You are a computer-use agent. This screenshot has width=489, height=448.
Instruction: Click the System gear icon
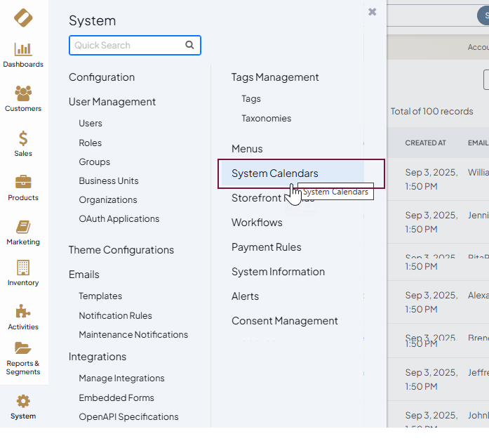23,401
